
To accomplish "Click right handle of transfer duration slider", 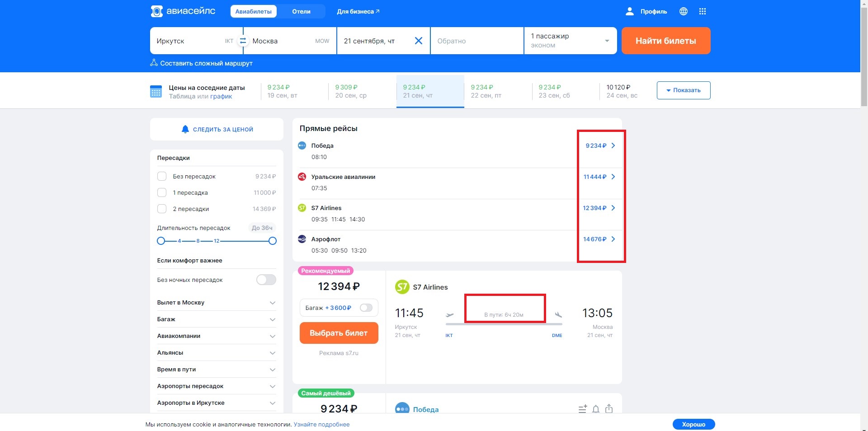I will click(x=272, y=241).
